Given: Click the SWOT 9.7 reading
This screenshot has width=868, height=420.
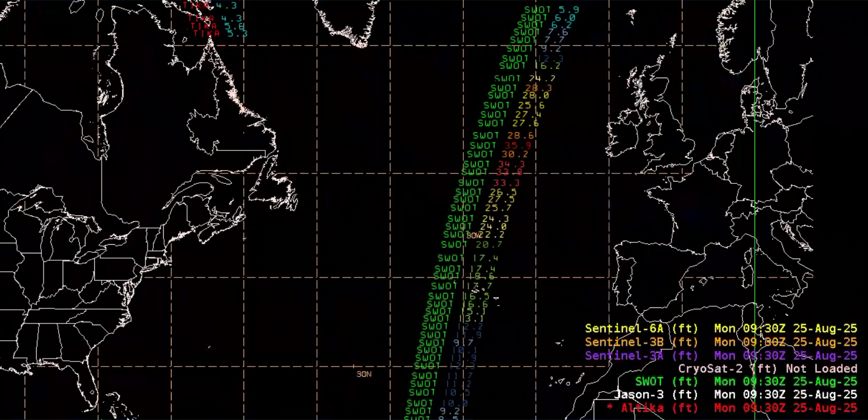Looking at the screenshot, I should pyautogui.click(x=447, y=343).
